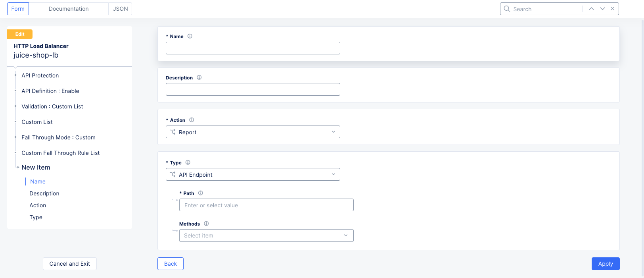Viewport: 644px width, 278px height.
Task: Switch to the JSON tab
Action: click(x=120, y=9)
